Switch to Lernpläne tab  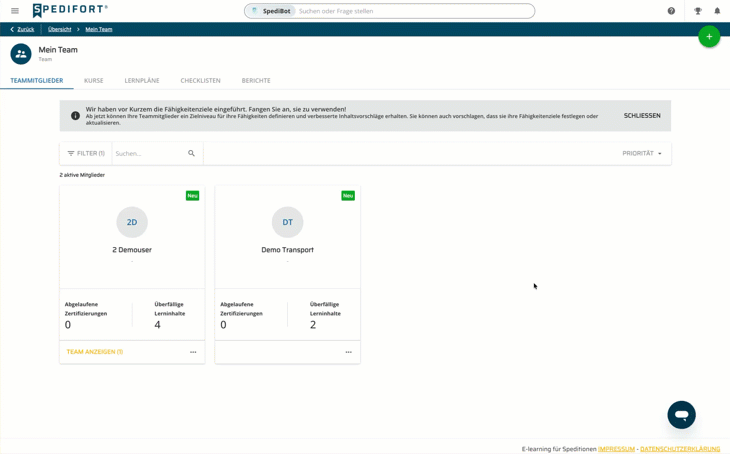pyautogui.click(x=142, y=81)
